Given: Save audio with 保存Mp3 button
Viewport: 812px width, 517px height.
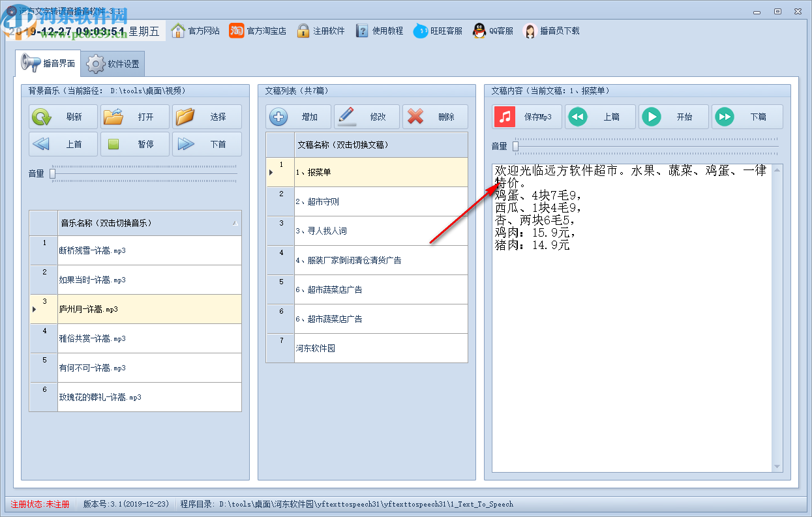Looking at the screenshot, I should pyautogui.click(x=527, y=117).
